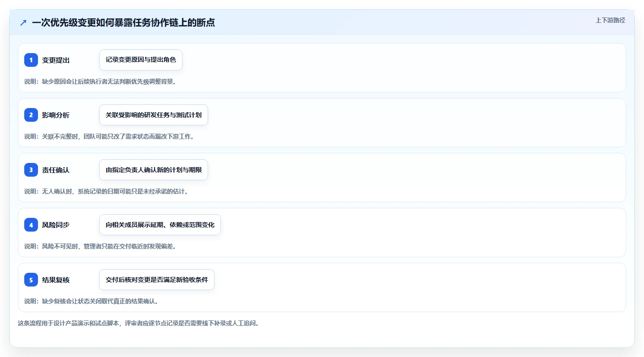Click the 风险同步 step title
The image size is (644, 357).
tap(56, 225)
